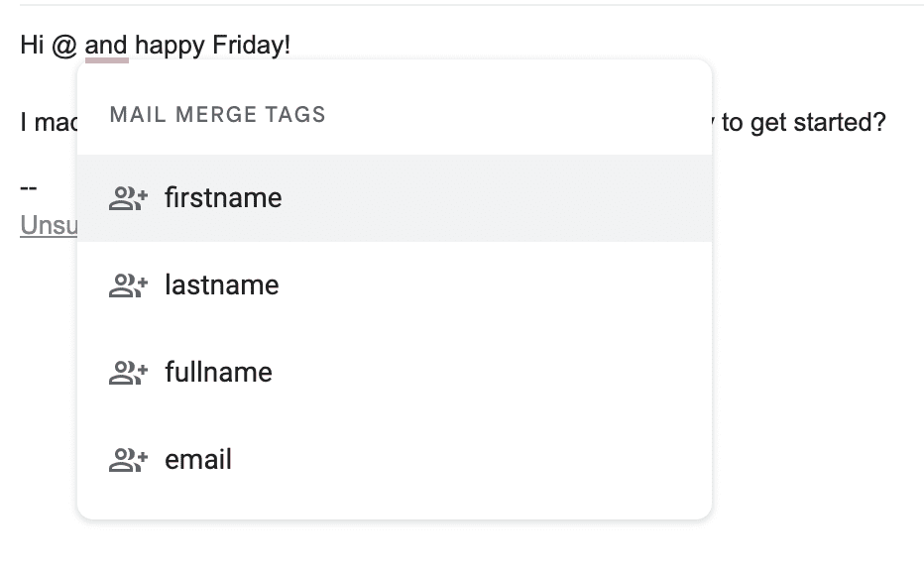Click the "I mac" text left of popup

coord(49,123)
